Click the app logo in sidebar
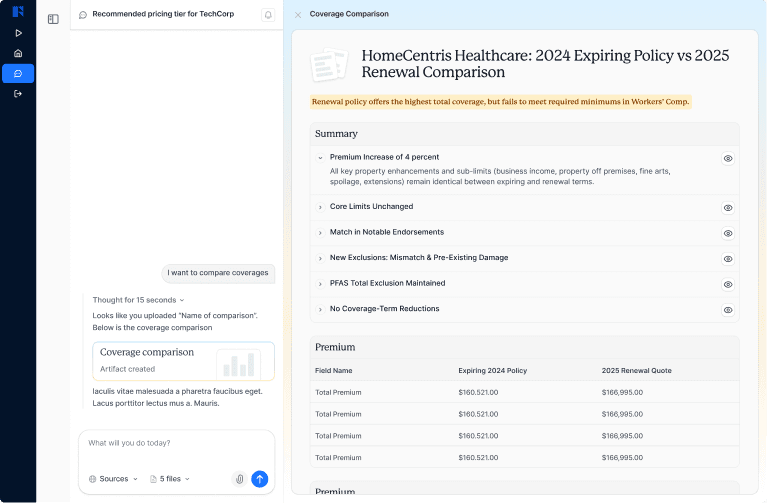Screen dimensions: 767x503 tap(18, 11)
